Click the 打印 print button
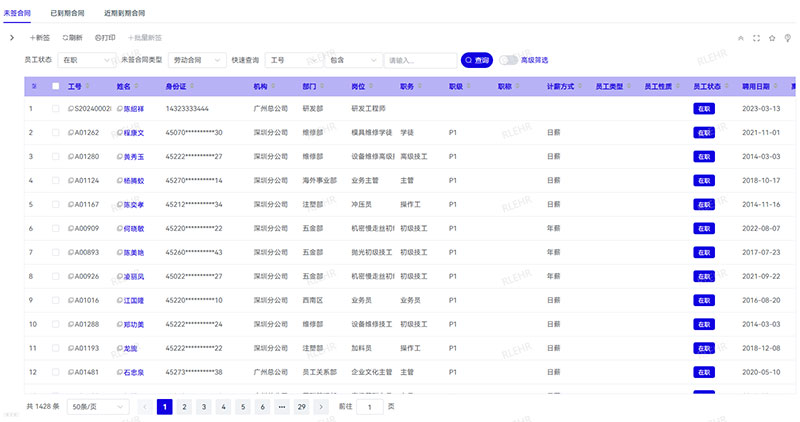 105,38
